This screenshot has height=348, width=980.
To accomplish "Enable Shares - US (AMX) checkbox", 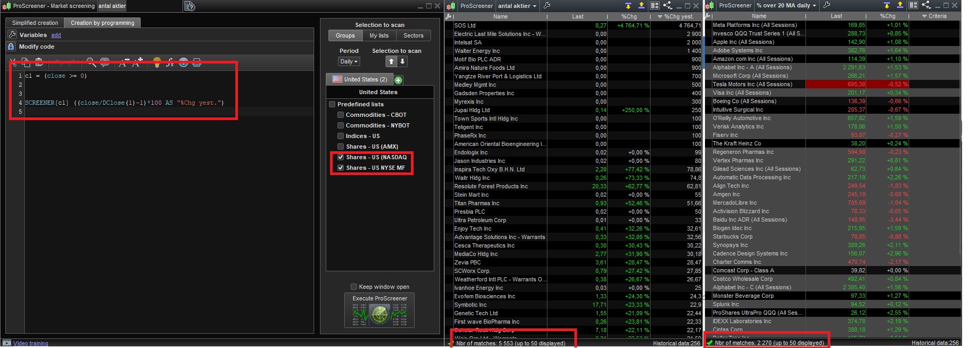I will tap(341, 146).
